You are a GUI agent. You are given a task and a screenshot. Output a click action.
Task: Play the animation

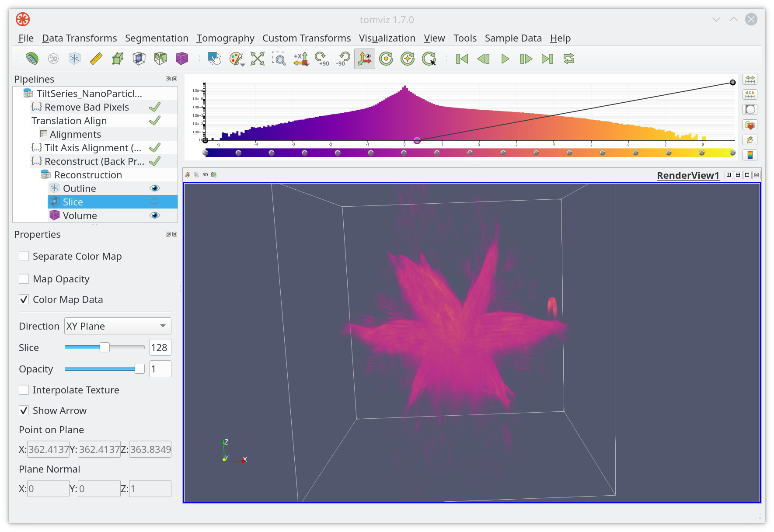coord(505,59)
